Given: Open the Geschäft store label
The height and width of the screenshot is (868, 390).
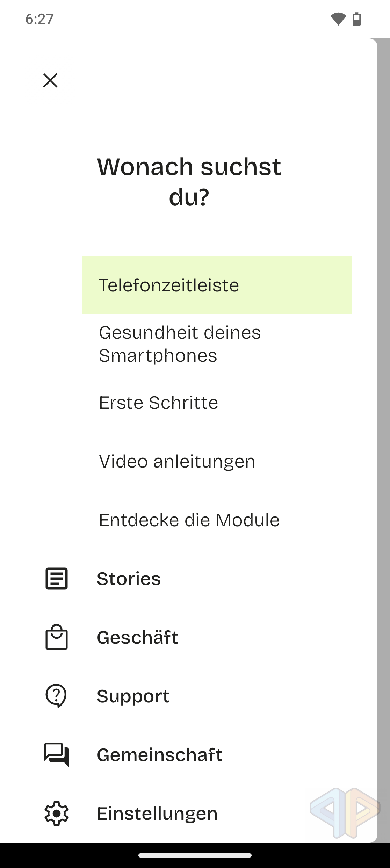Looking at the screenshot, I should coord(138,637).
